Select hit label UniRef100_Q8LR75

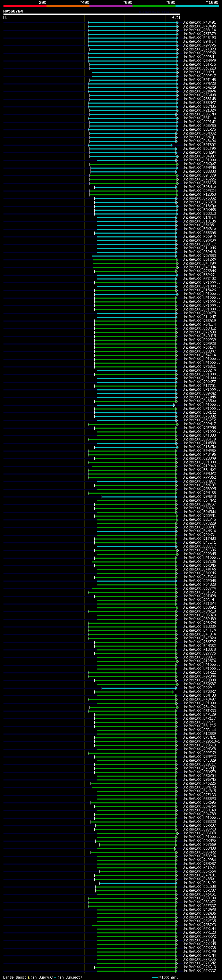(x=199, y=129)
